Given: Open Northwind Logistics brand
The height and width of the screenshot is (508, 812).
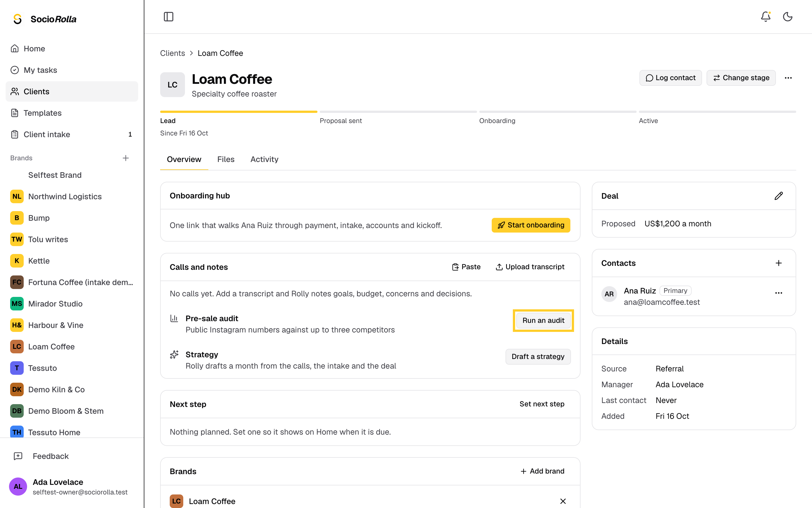Looking at the screenshot, I should 72,196.
